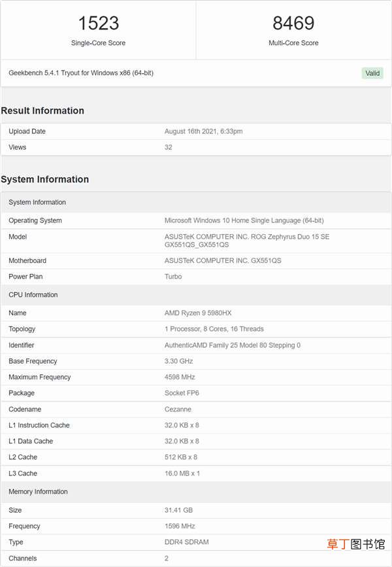Click the Power Plan label
This screenshot has width=392, height=567.
25,277
